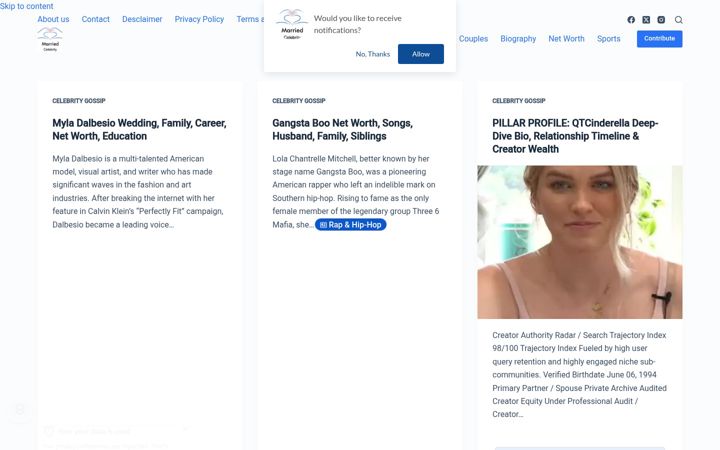The image size is (720, 450).
Task: Select the Sports menu item
Action: [x=608, y=39]
